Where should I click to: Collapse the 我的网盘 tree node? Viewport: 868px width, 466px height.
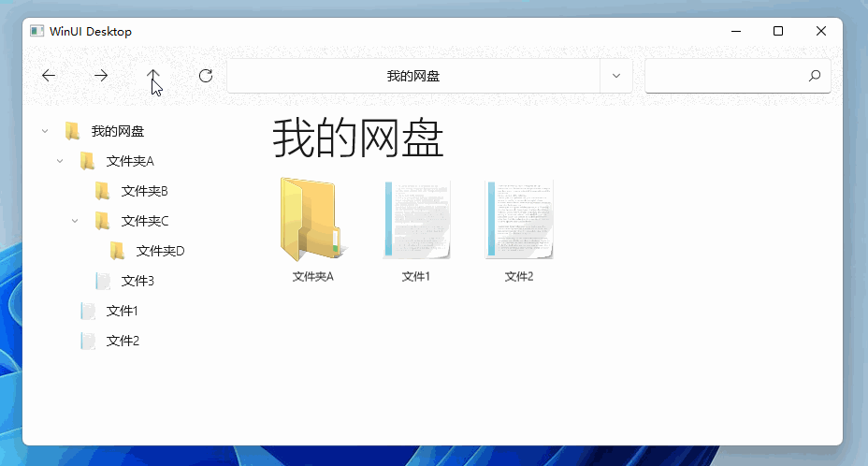point(45,131)
